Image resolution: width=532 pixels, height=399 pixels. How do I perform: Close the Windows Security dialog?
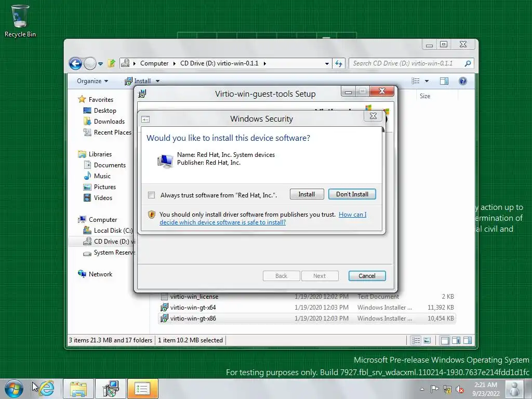pos(373,116)
